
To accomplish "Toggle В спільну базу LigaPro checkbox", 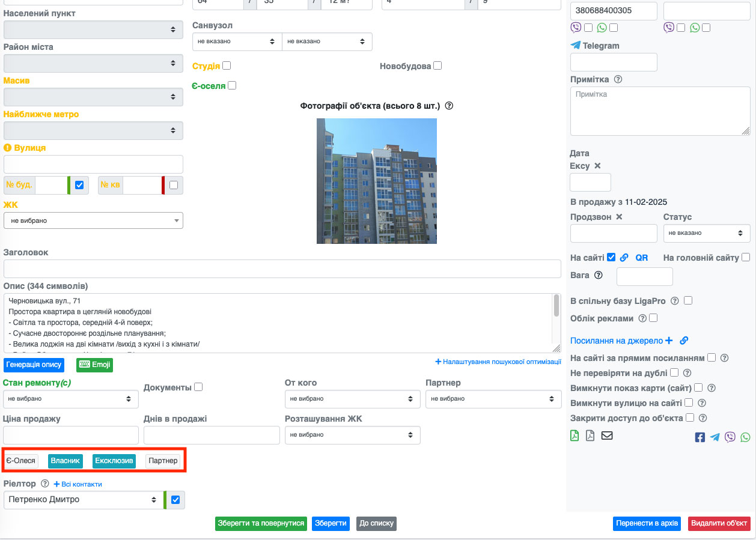I will 688,300.
